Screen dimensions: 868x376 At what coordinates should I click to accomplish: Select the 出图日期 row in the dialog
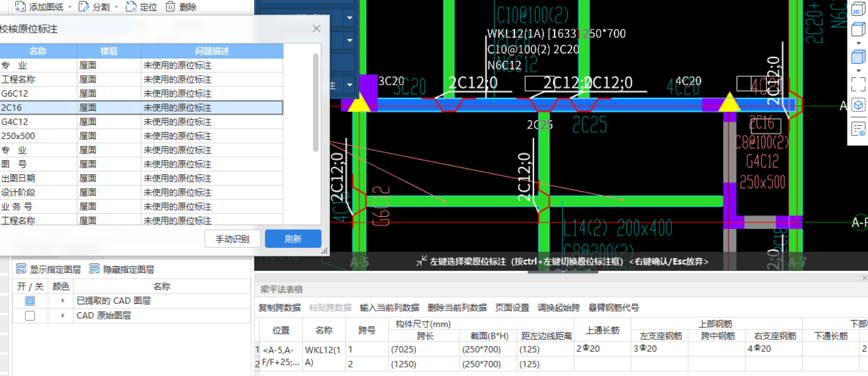[x=141, y=178]
